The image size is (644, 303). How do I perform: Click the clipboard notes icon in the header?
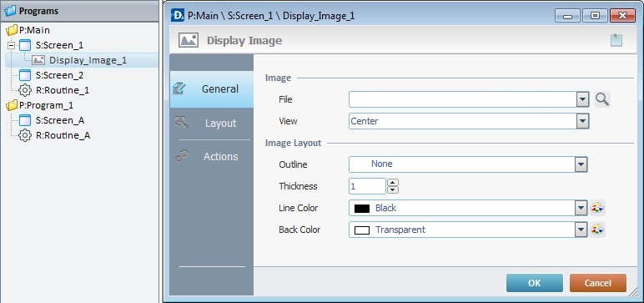tap(616, 40)
